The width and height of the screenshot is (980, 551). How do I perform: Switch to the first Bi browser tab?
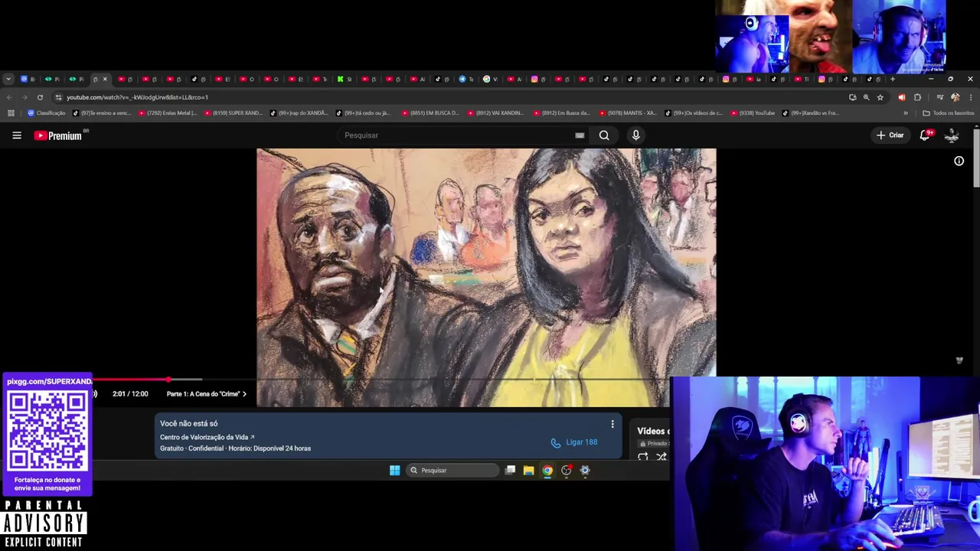(28, 79)
